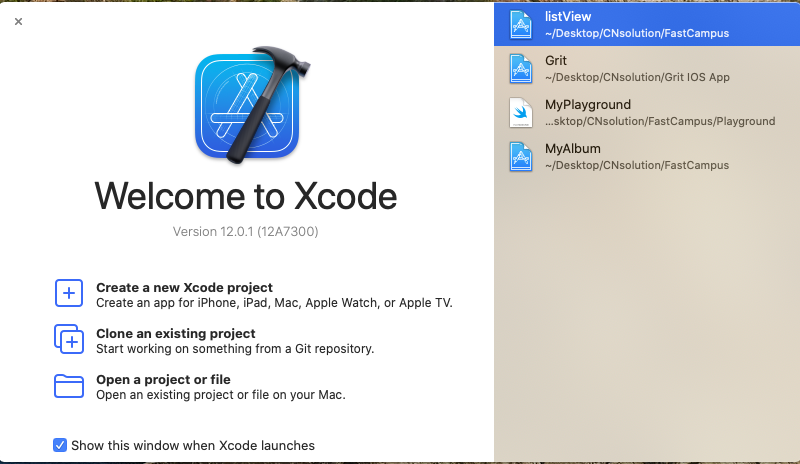Uncheck Show this window when Xcode launches

(x=60, y=445)
